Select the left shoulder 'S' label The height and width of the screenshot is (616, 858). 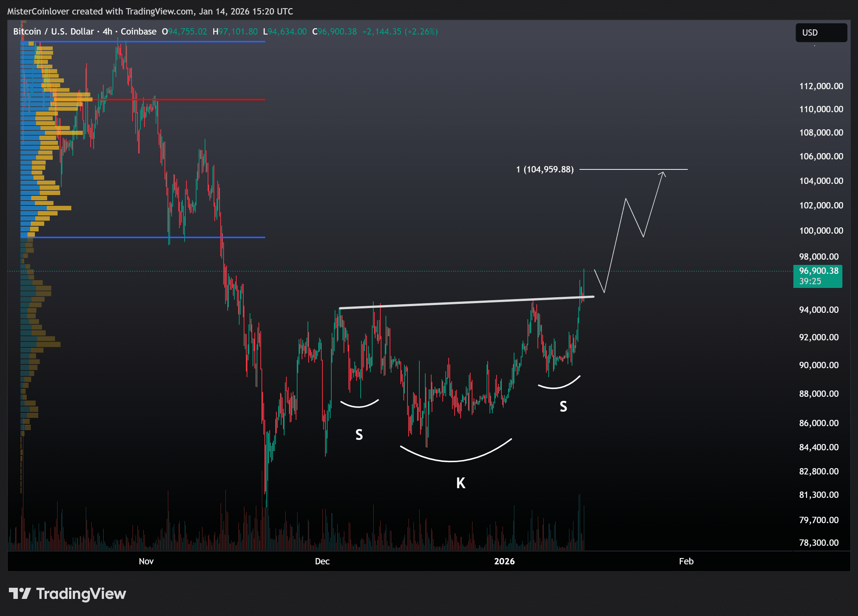pyautogui.click(x=359, y=434)
